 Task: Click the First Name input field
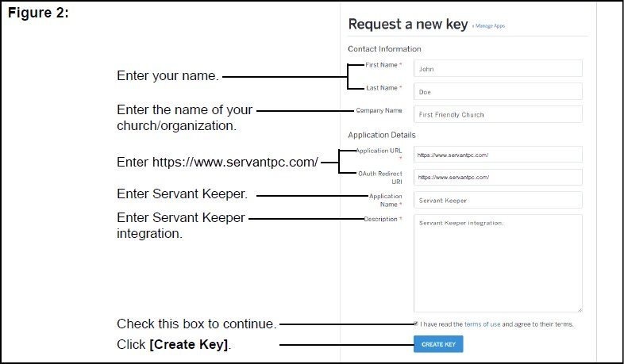498,68
